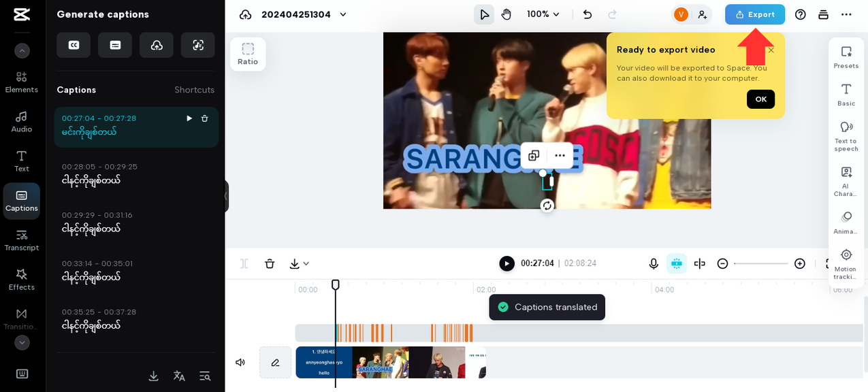Move the left sidebar down with chevron
868x392 pixels.
pos(22,342)
